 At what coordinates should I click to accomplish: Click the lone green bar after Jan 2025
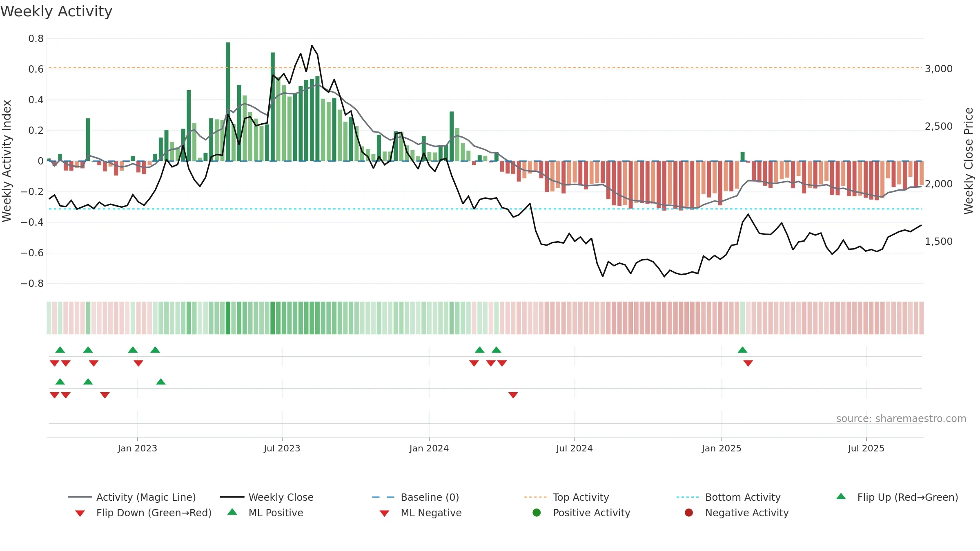[x=743, y=156]
